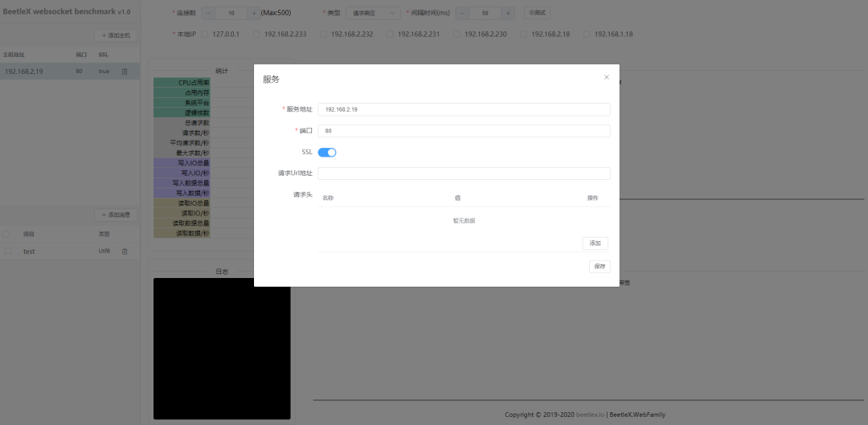The image size is (868, 425).
Task: Open the beetlex.io footer link
Action: pos(590,415)
